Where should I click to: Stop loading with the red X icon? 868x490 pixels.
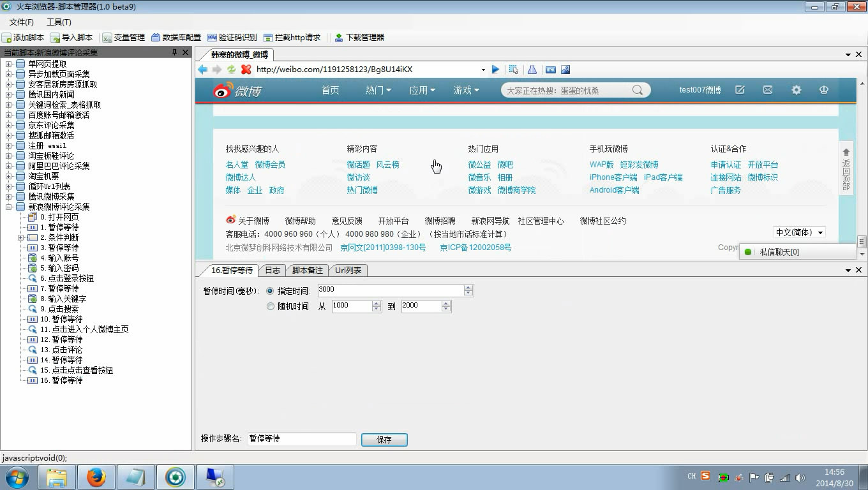tap(246, 70)
